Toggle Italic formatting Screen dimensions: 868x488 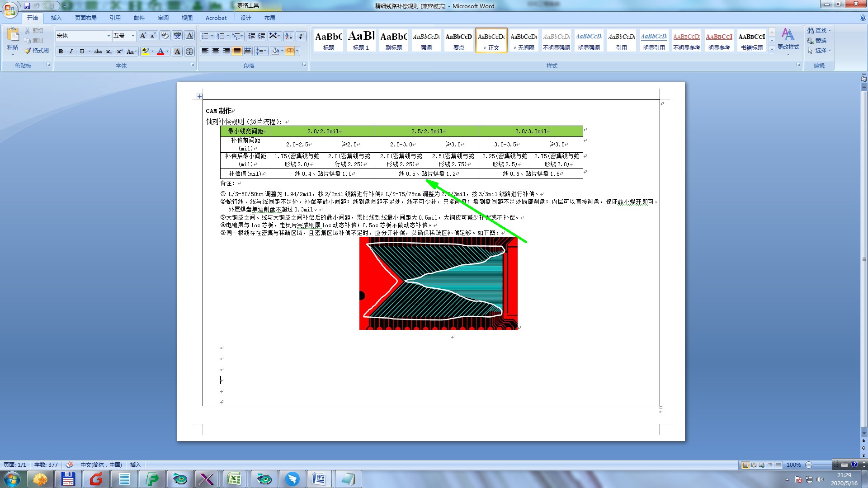click(71, 52)
